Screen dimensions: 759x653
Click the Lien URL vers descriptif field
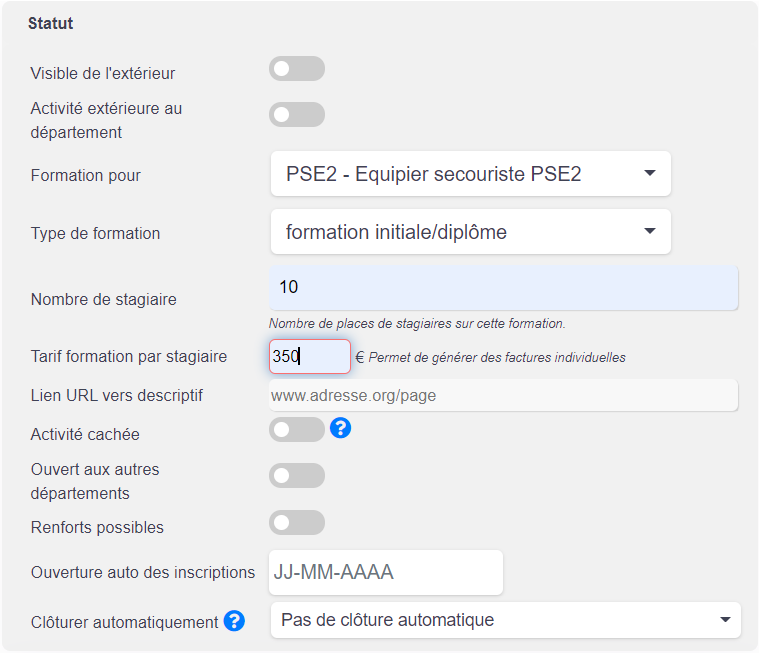[x=503, y=395]
